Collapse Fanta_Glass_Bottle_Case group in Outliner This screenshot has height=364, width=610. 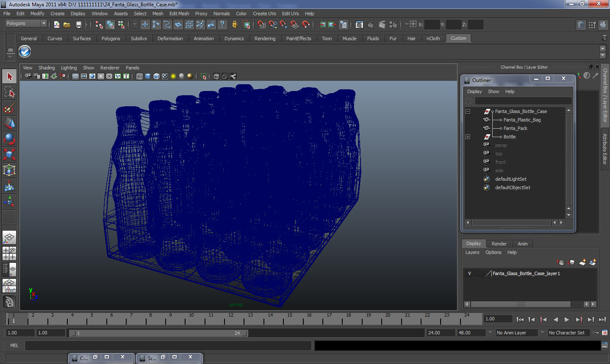468,111
